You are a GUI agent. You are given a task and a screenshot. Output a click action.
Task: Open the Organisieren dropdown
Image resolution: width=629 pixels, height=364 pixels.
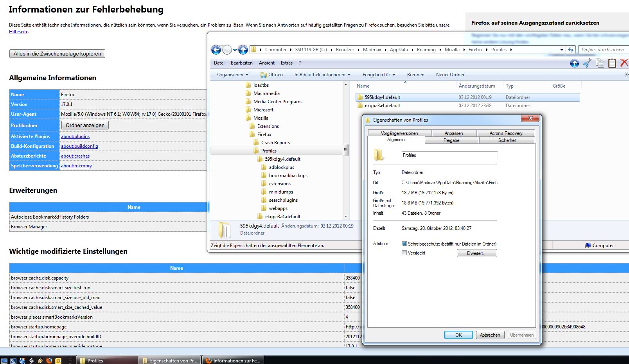(x=233, y=75)
